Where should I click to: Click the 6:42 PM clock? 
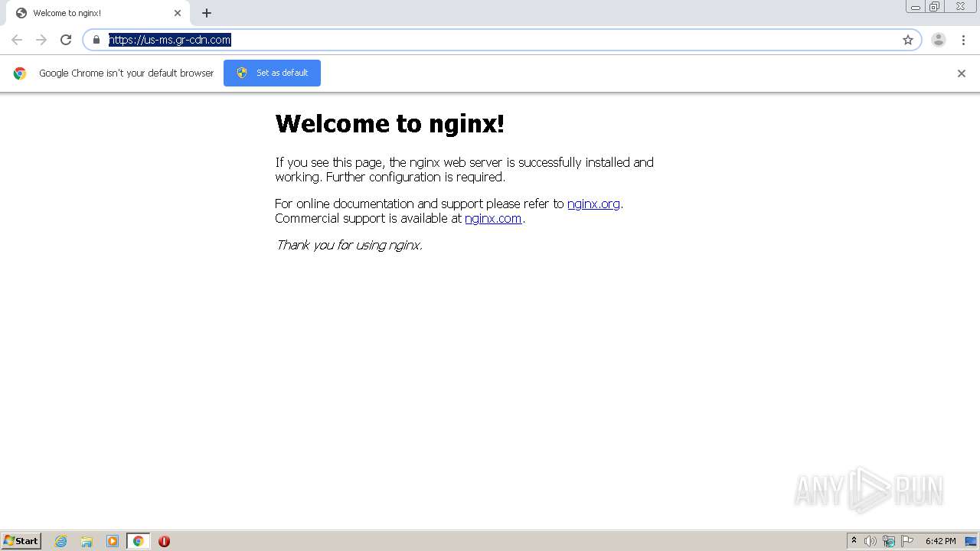click(940, 541)
